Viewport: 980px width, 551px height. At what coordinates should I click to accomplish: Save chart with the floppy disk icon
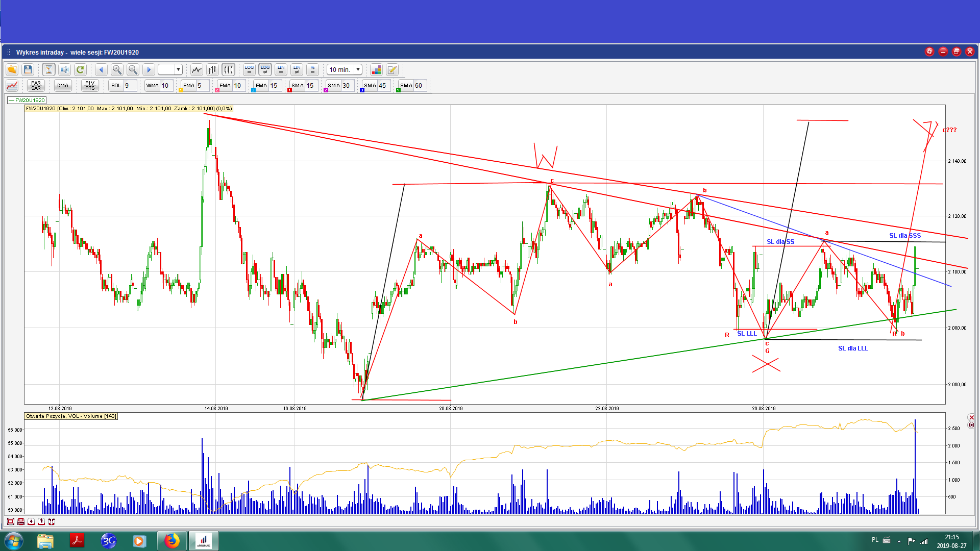tap(28, 69)
